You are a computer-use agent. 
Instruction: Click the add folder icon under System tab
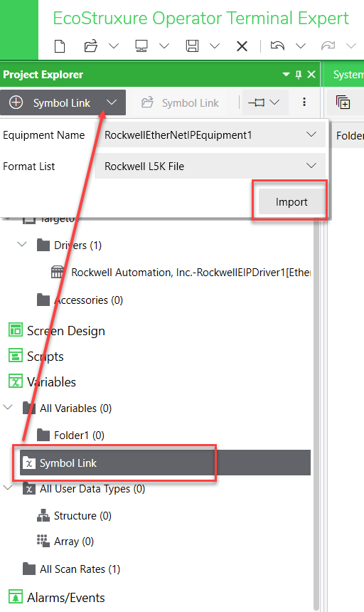pos(343,102)
